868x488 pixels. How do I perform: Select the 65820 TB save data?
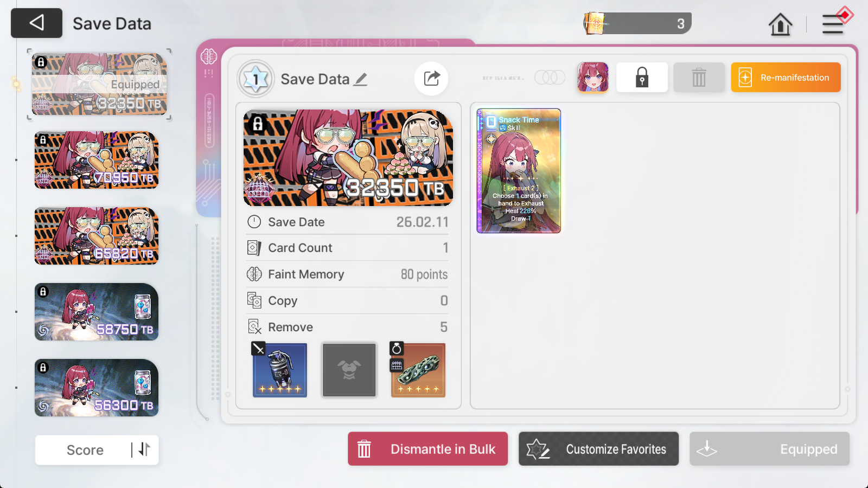point(97,236)
